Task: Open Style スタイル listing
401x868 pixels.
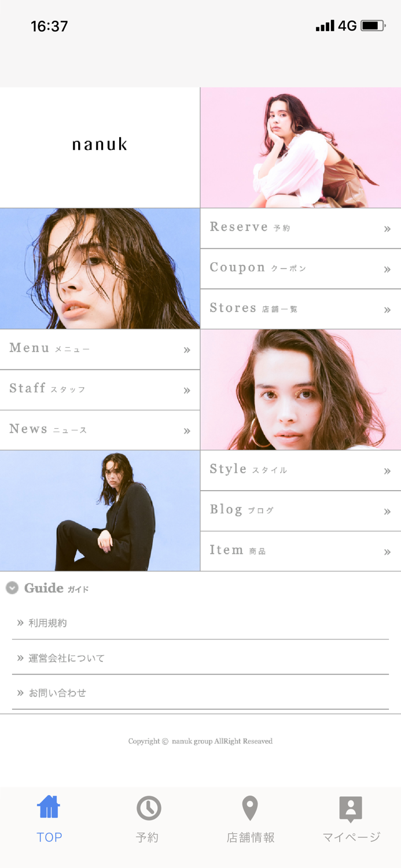Action: tap(301, 470)
